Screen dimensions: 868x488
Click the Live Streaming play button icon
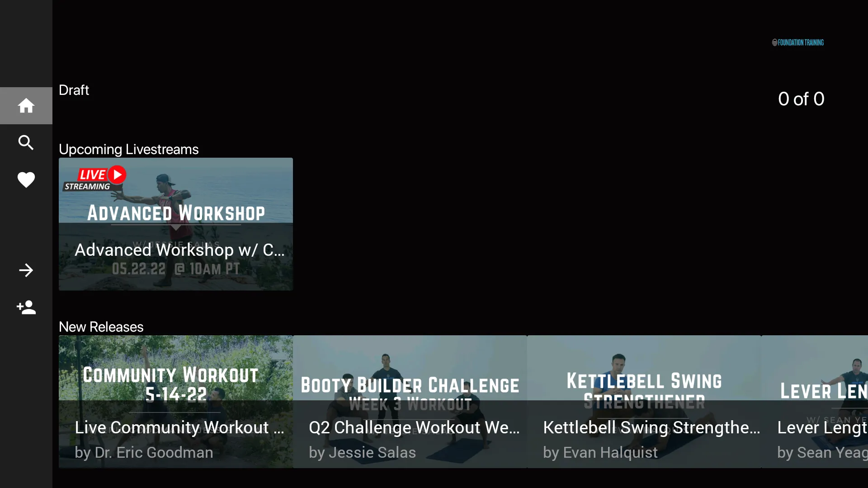[118, 174]
